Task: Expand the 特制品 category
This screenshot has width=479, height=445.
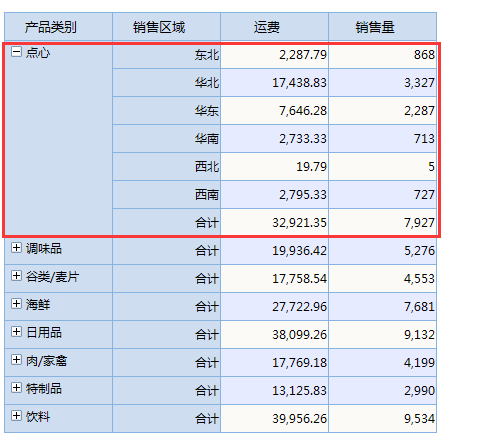Action: click(16, 388)
